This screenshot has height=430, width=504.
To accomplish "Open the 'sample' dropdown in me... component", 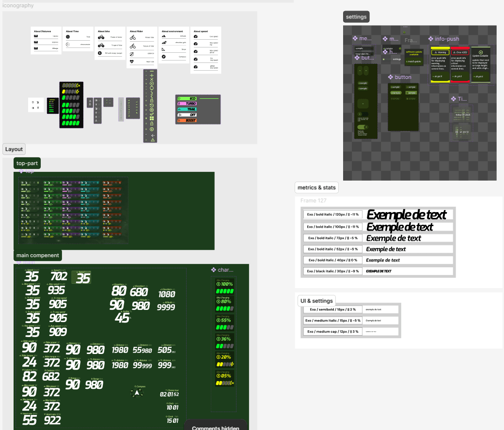I will click(x=364, y=48).
